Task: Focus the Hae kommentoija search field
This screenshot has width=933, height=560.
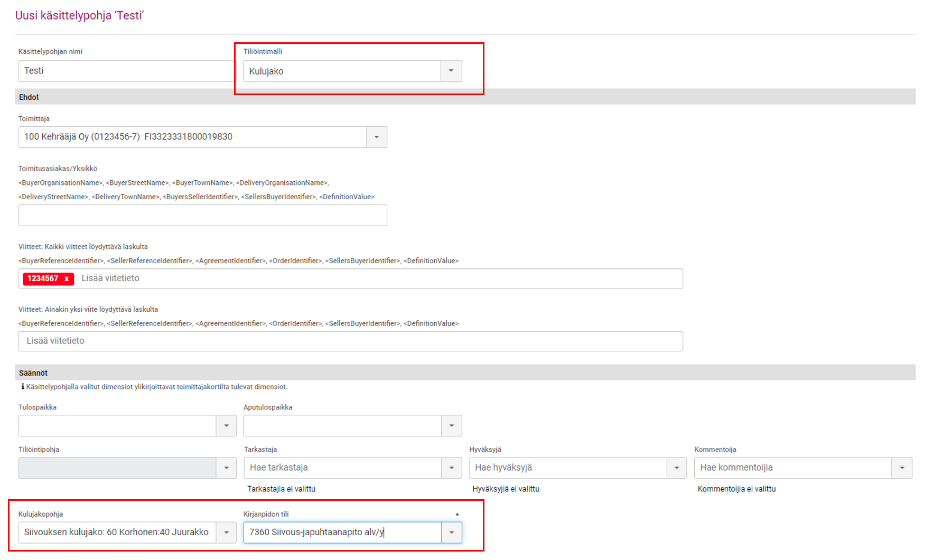Action: tap(792, 468)
